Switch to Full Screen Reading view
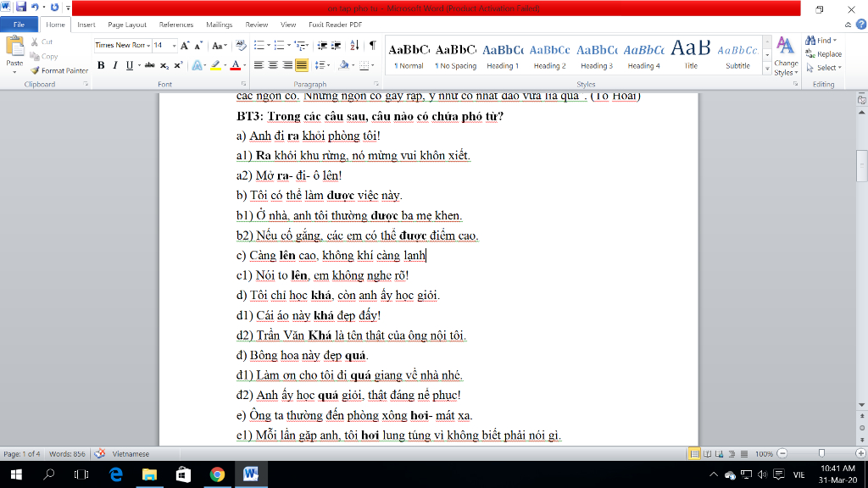Image resolution: width=868 pixels, height=488 pixels. [x=708, y=454]
